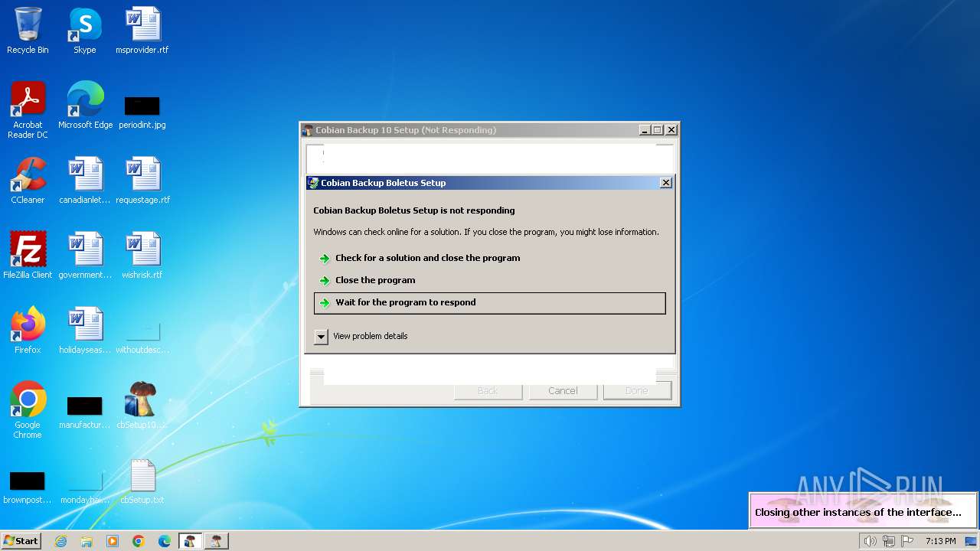Launch Microsoft Edge desktop shortcut
The height and width of the screenshot is (551, 980).
tap(85, 106)
